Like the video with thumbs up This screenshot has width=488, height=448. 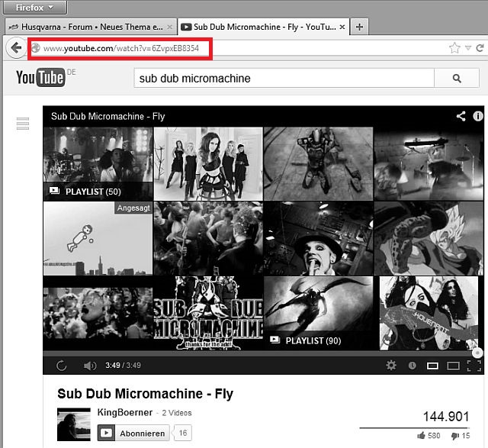tap(429, 436)
